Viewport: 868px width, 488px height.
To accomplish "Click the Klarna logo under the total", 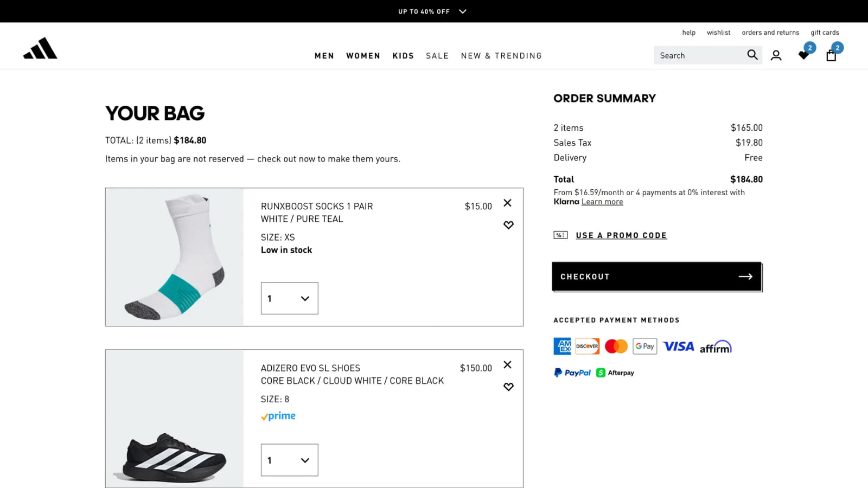I will click(x=566, y=201).
